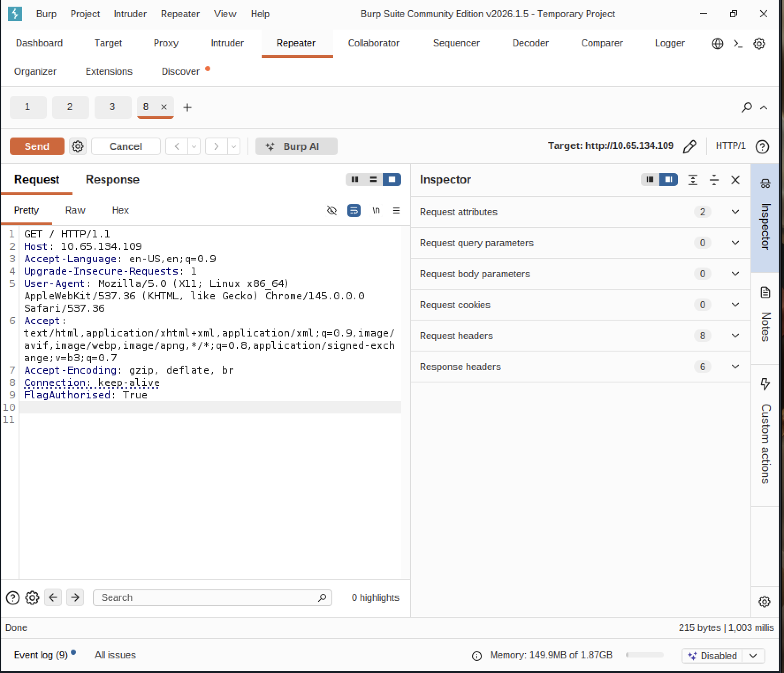Image resolution: width=784 pixels, height=673 pixels.
Task: Open side panel settings gear at bottom
Action: point(765,602)
